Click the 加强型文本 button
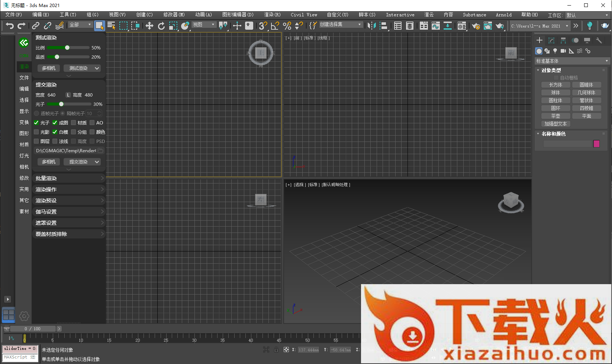Screen dimensions: 612x364 (x=555, y=124)
